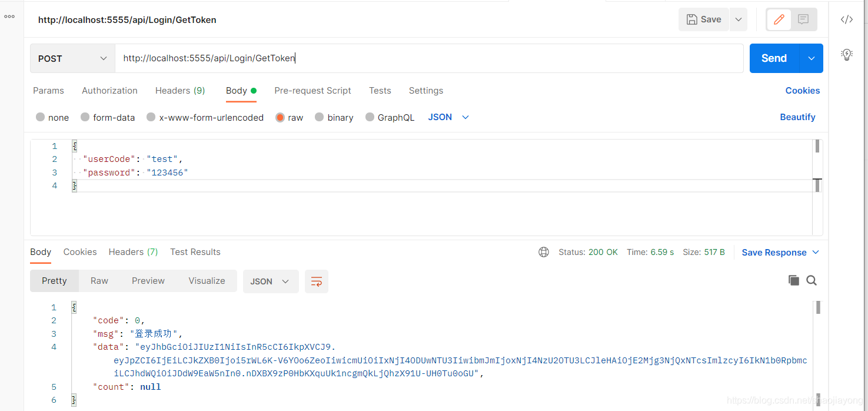
Task: Switch to the Pre-request Script tab
Action: pos(312,91)
